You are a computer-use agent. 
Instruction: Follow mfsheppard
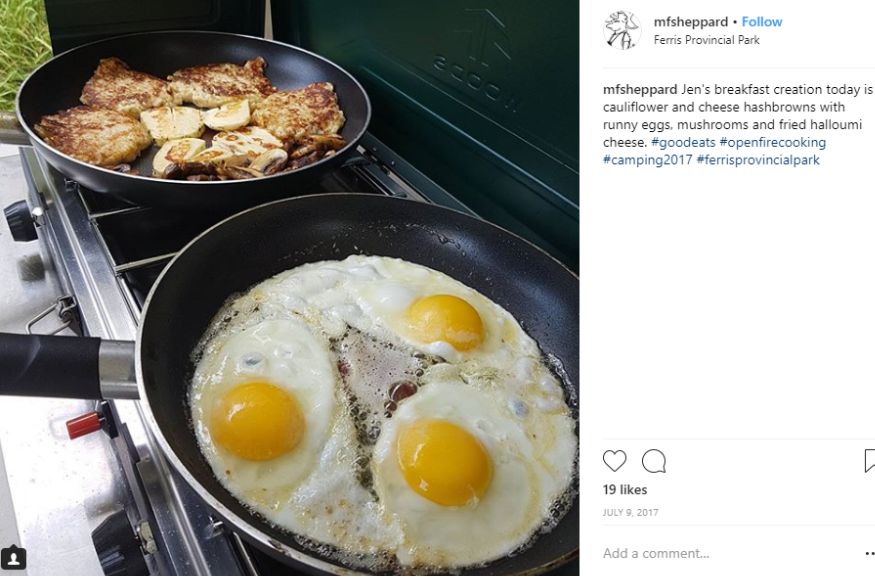pyautogui.click(x=762, y=22)
